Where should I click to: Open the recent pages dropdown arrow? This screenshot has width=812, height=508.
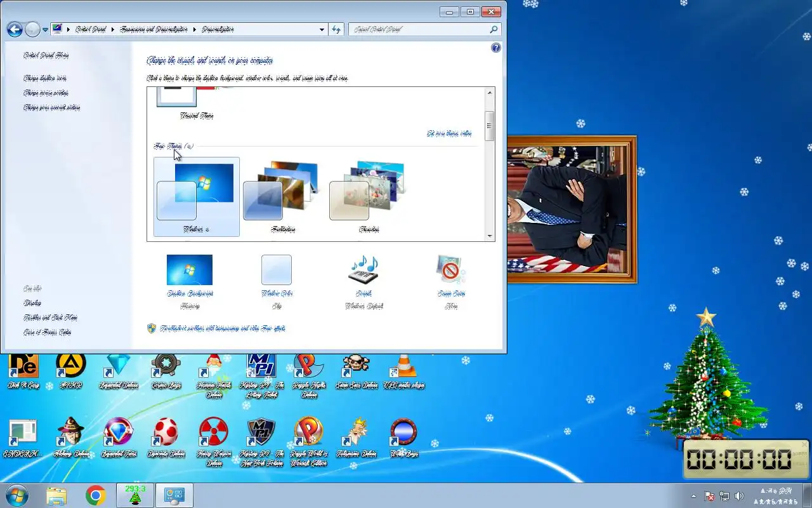(x=45, y=30)
